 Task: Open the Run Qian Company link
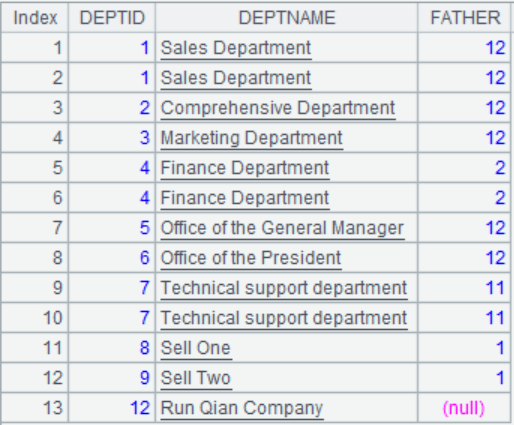[x=242, y=408]
